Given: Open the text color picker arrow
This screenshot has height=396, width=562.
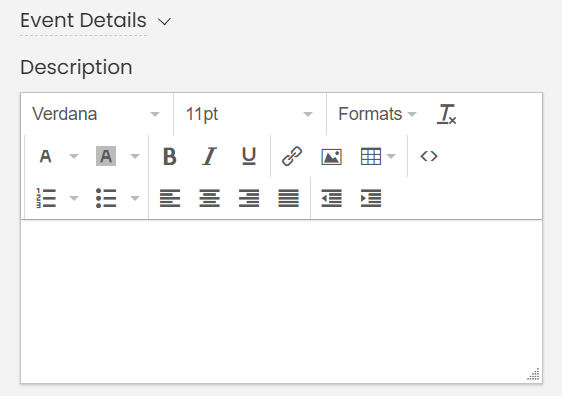Looking at the screenshot, I should coord(74,156).
